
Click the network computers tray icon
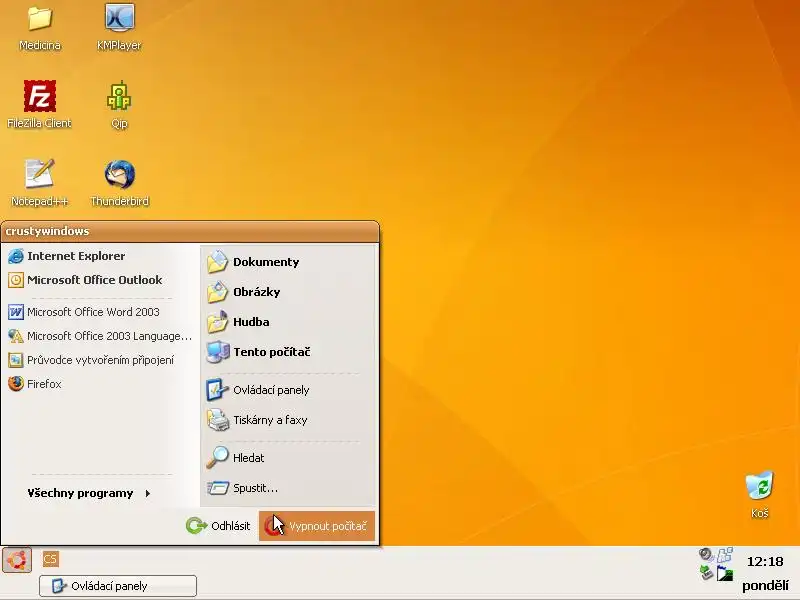point(725,555)
